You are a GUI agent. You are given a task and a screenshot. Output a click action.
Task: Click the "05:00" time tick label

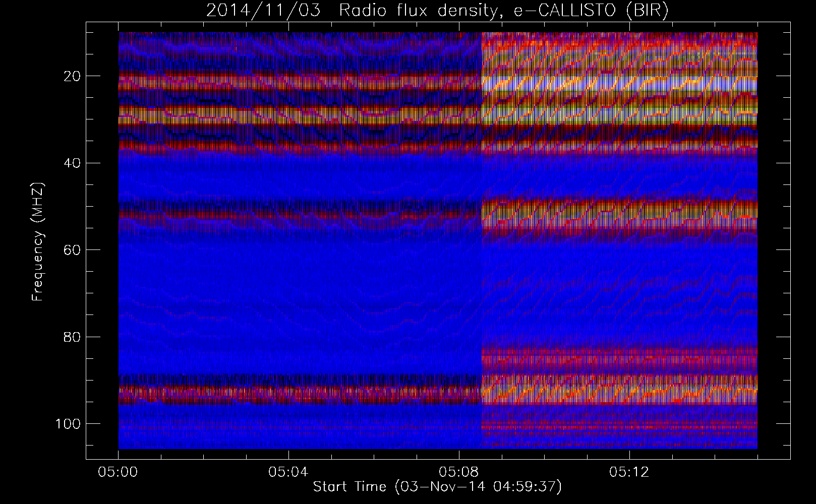(x=118, y=472)
